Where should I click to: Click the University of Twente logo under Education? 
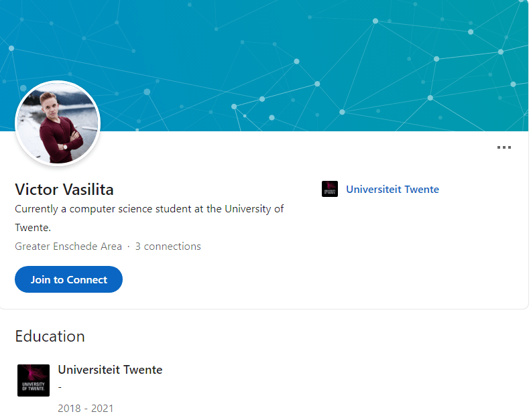point(34,380)
